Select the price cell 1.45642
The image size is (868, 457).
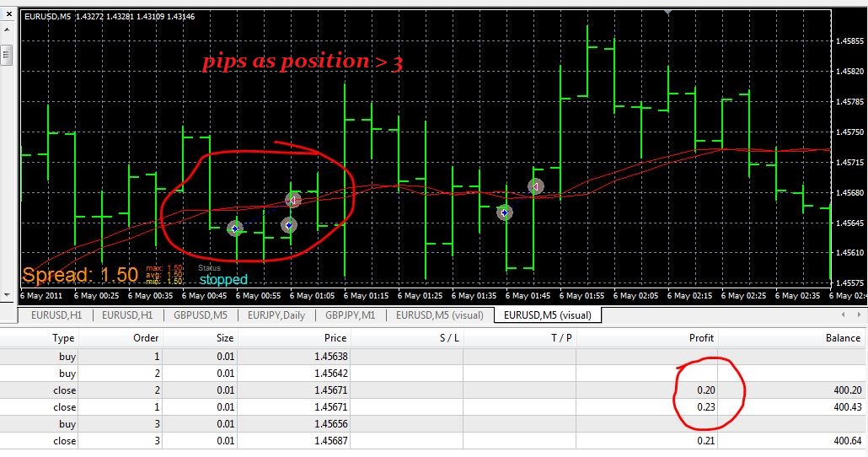[331, 374]
